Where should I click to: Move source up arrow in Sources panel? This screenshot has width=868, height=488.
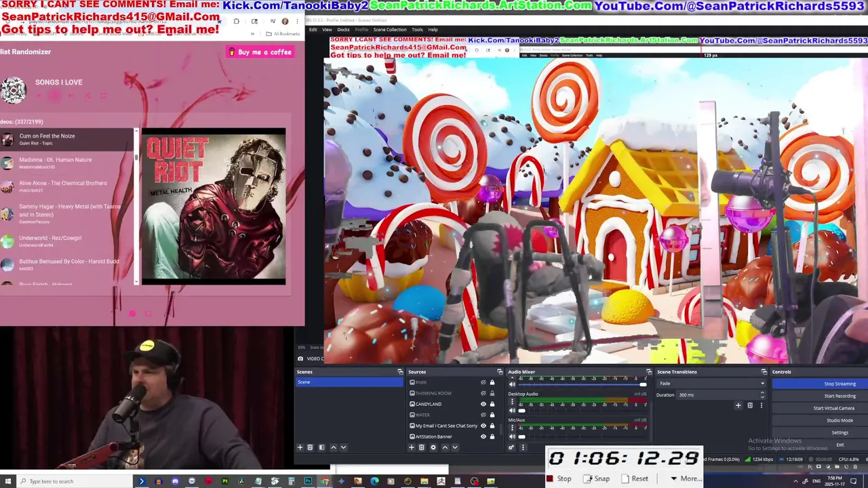[445, 447]
